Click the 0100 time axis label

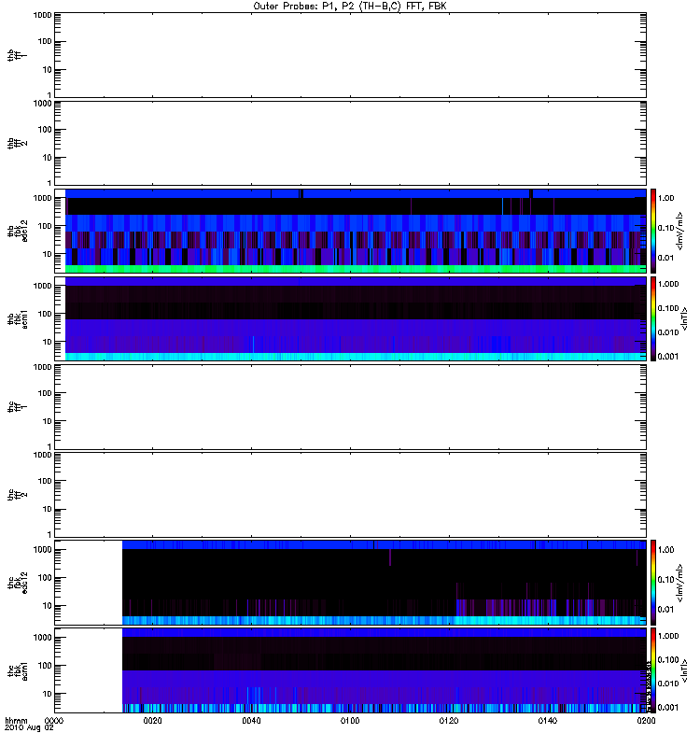[x=350, y=721]
